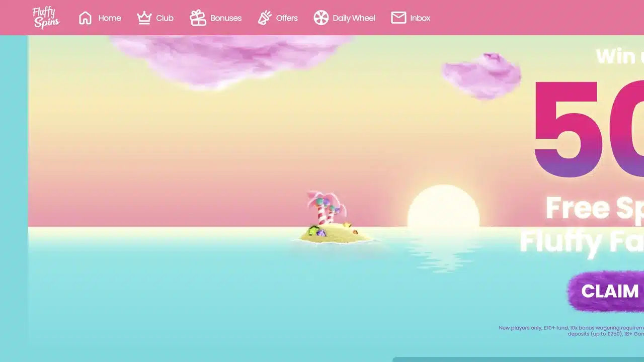Image resolution: width=644 pixels, height=362 pixels.
Task: Open the Home menu label
Action: point(110,18)
